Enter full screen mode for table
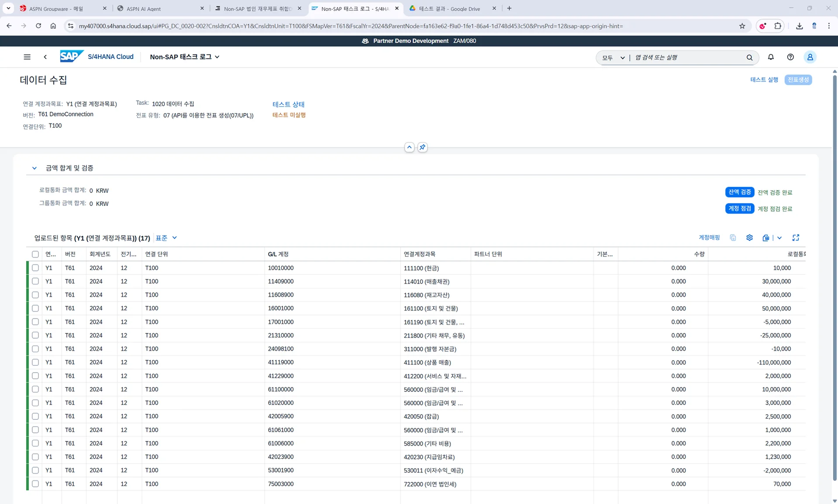Viewport: 838px width, 504px height. 796,238
